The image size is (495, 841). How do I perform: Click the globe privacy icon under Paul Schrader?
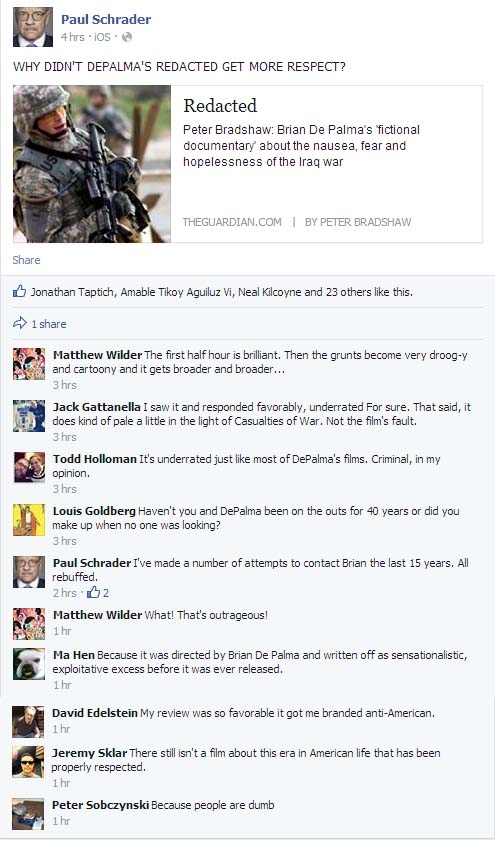(x=127, y=37)
